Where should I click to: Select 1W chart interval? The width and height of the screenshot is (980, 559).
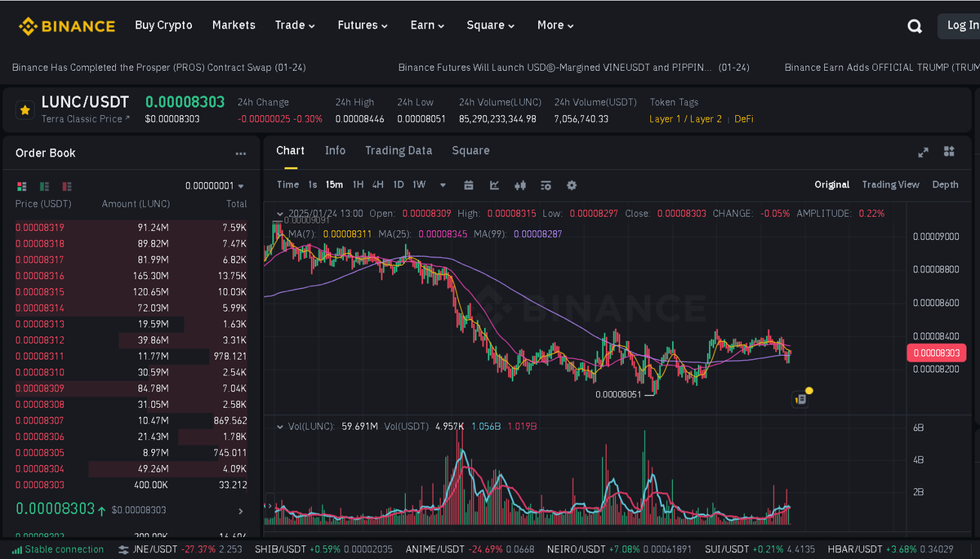point(419,184)
